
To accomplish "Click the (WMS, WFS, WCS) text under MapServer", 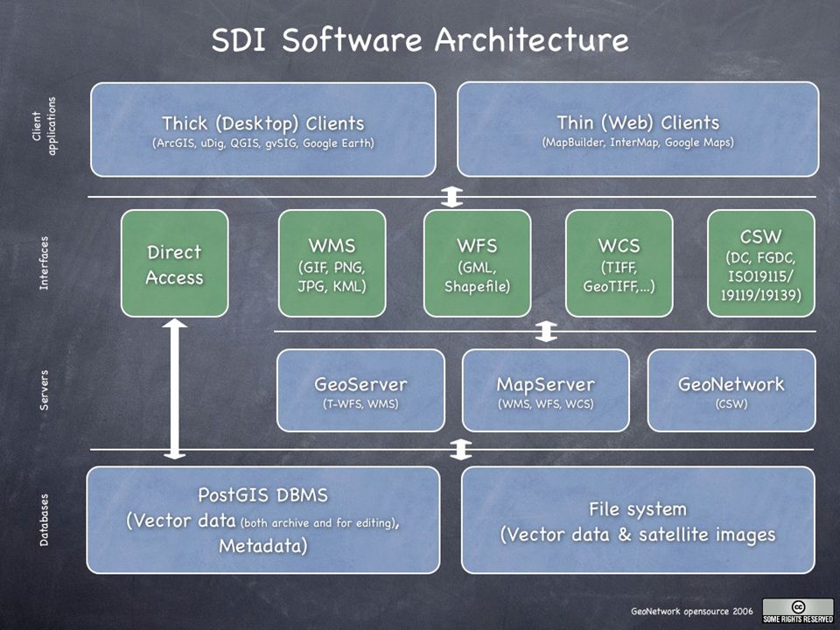I will click(x=546, y=404).
